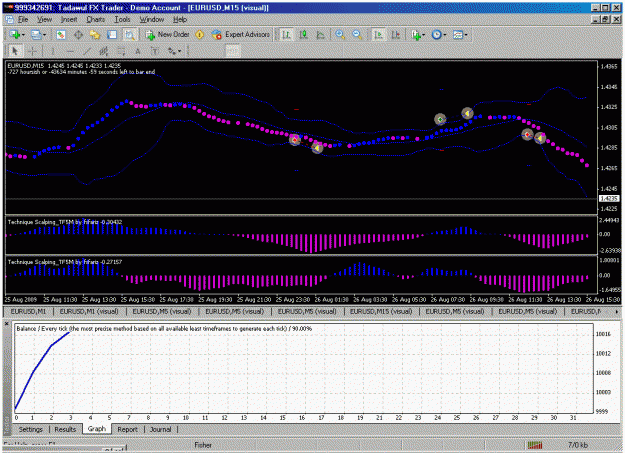Open the View menu

point(44,19)
